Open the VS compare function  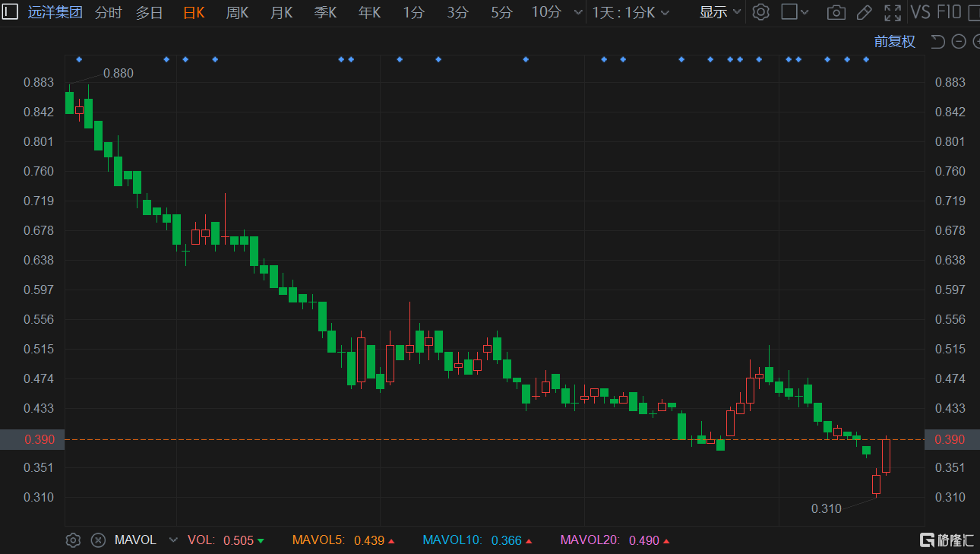920,12
